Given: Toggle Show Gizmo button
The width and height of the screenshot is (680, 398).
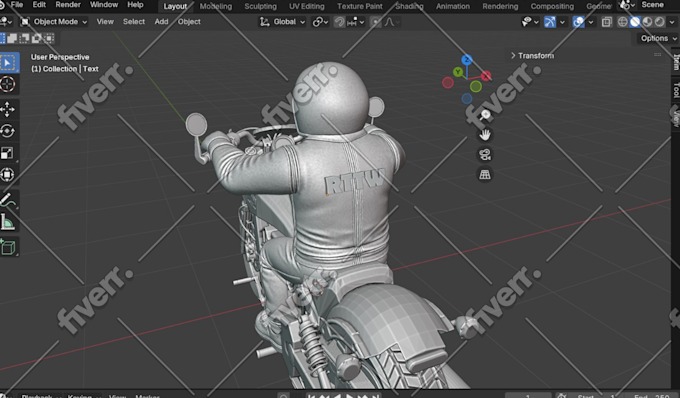Looking at the screenshot, I should (550, 22).
